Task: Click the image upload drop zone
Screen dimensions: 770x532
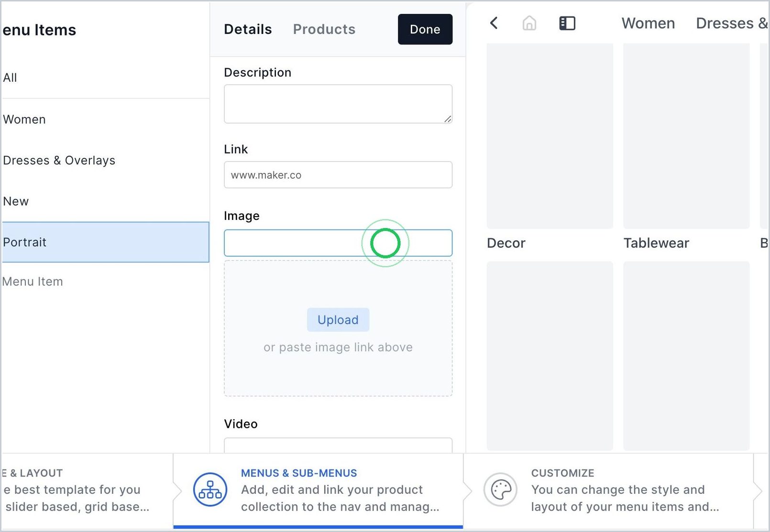Action: coord(338,328)
